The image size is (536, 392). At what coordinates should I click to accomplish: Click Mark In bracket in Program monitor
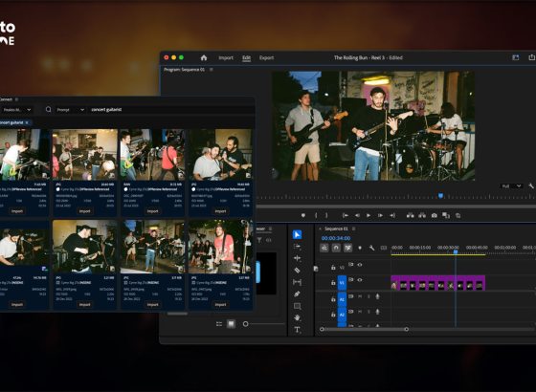316,215
